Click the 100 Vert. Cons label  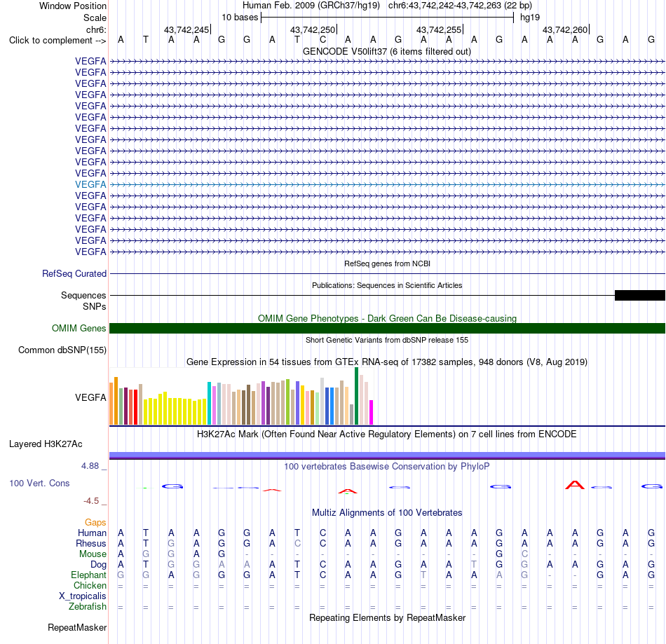tap(39, 483)
